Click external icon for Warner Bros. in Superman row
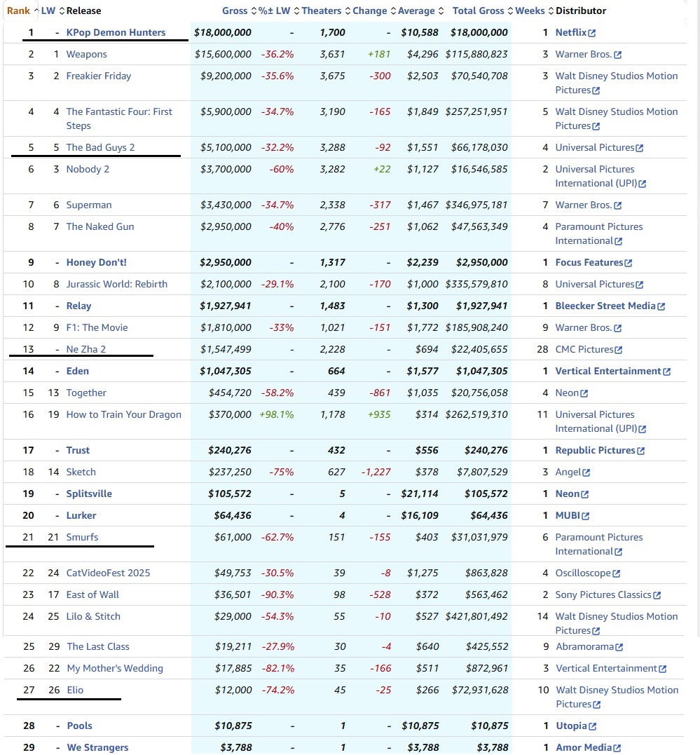The height and width of the screenshot is (755, 700). [618, 205]
